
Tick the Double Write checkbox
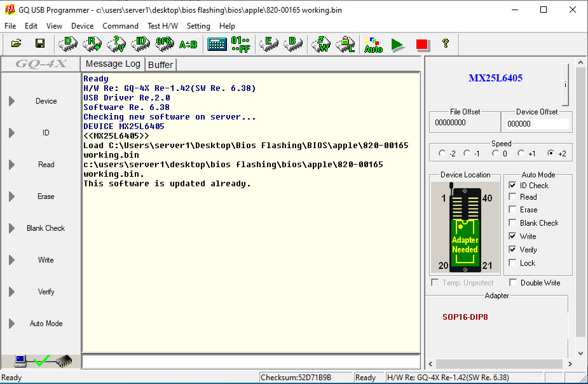pos(513,283)
